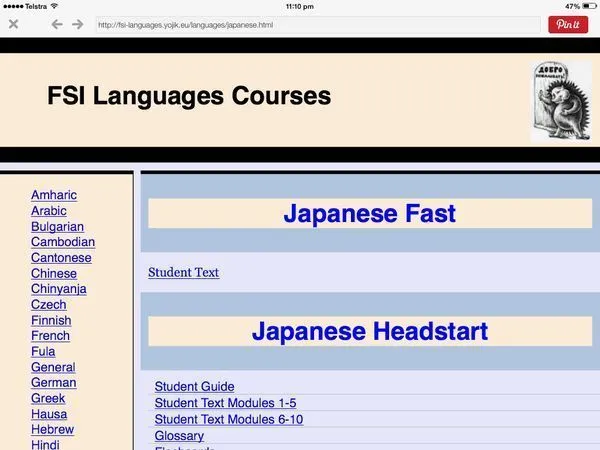Open the Greek language link
Viewport: 600px width, 450px height.
point(48,398)
